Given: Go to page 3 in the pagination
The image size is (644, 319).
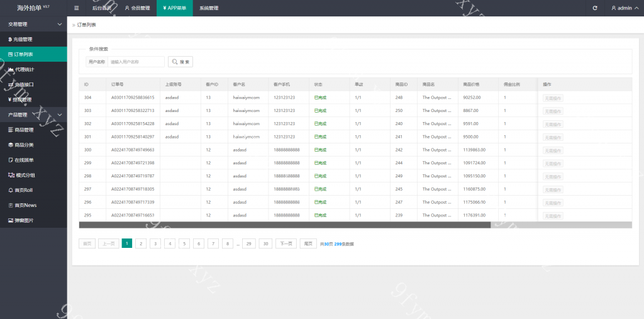Looking at the screenshot, I should tap(155, 243).
